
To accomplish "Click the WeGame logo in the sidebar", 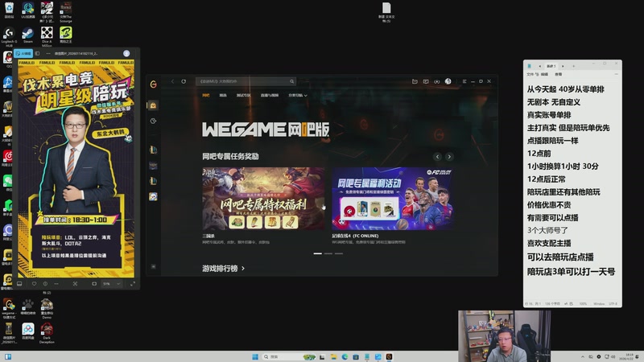I will coord(153,84).
